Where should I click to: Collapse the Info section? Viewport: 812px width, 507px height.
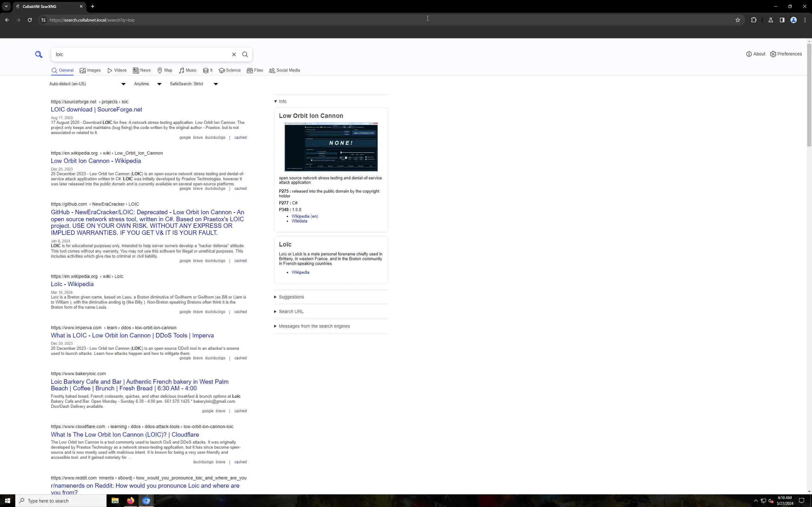280,101
